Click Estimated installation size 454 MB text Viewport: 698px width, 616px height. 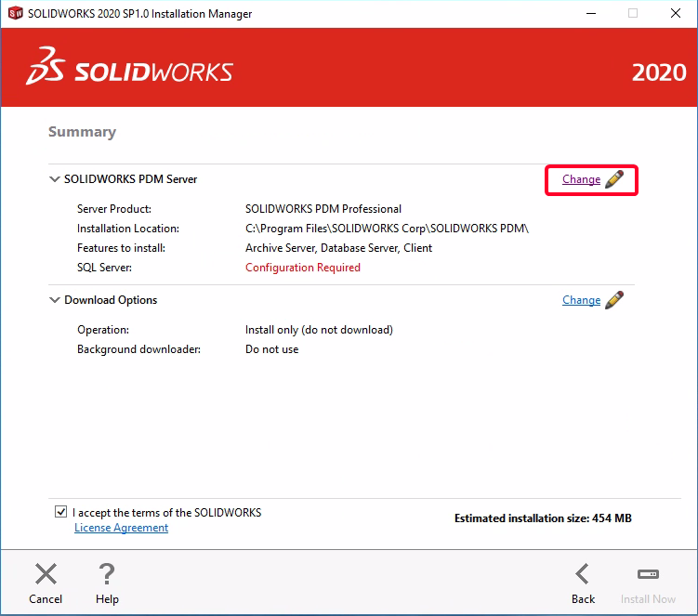543,518
